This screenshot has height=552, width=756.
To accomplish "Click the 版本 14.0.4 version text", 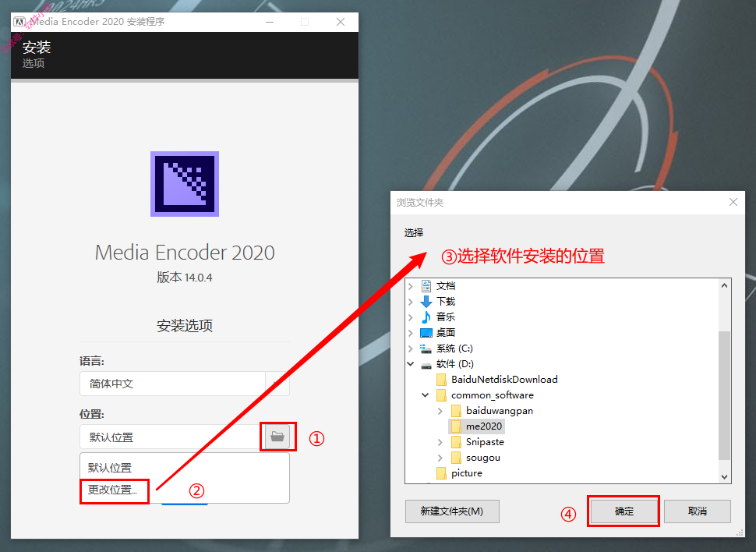I will pyautogui.click(x=185, y=278).
